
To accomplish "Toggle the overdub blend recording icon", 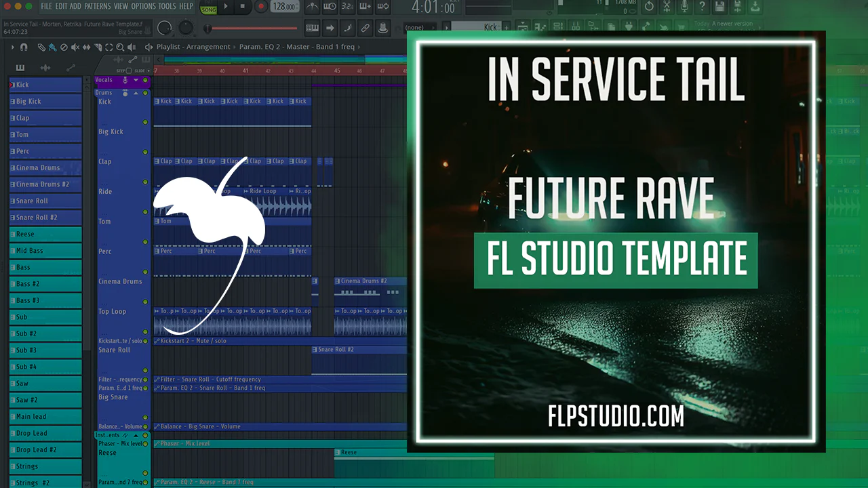I will 365,7.
